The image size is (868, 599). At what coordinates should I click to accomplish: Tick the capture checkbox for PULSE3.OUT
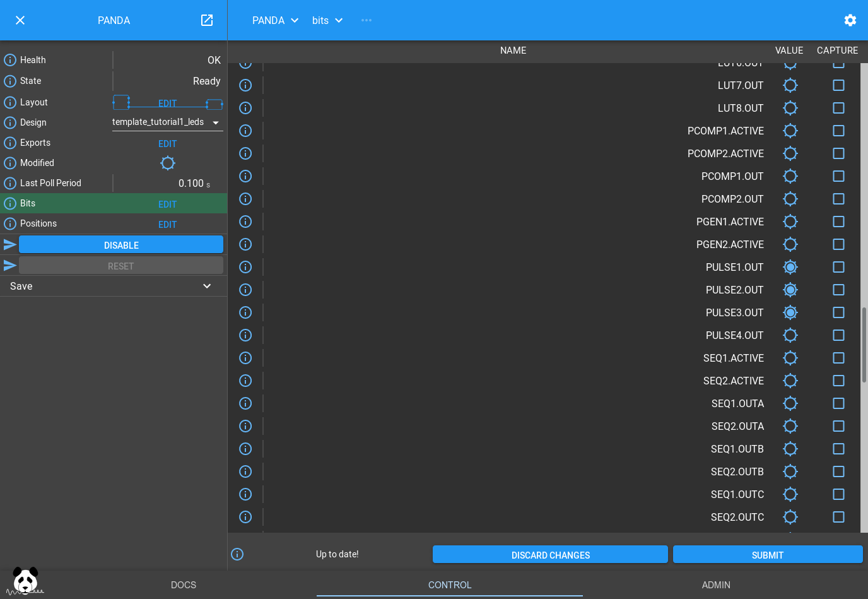(x=838, y=312)
